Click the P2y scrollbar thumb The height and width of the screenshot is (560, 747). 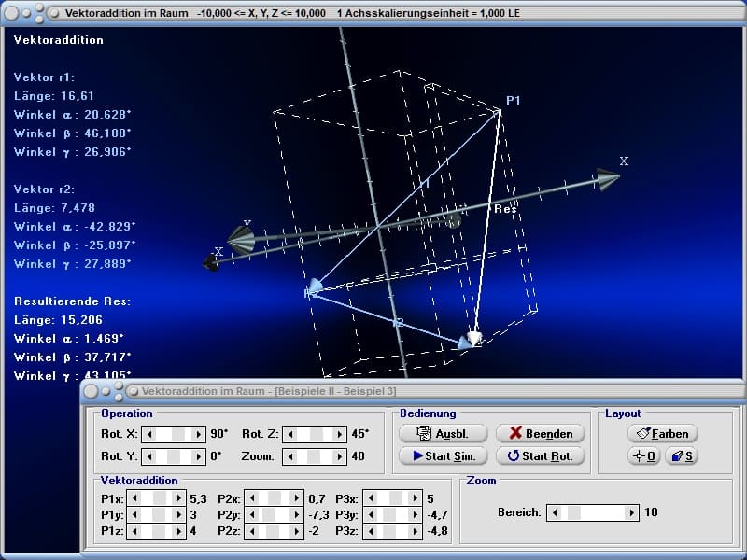click(268, 514)
